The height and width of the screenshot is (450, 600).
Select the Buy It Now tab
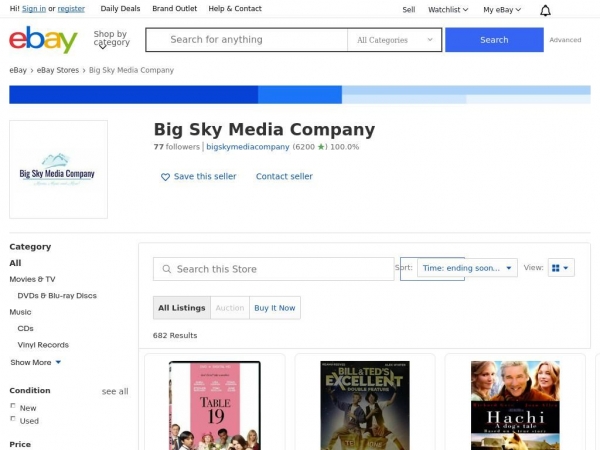[275, 308]
